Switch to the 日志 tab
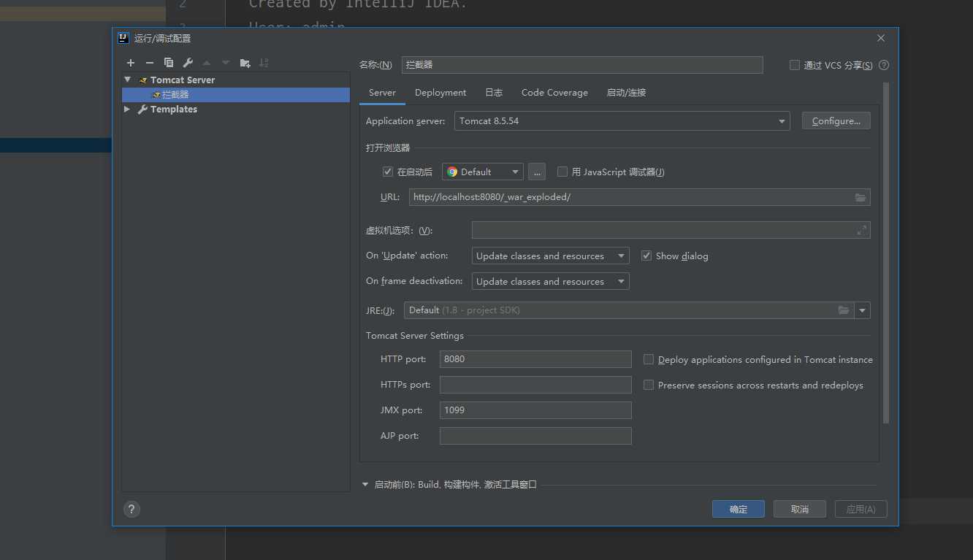The width and height of the screenshot is (973, 560). click(494, 93)
